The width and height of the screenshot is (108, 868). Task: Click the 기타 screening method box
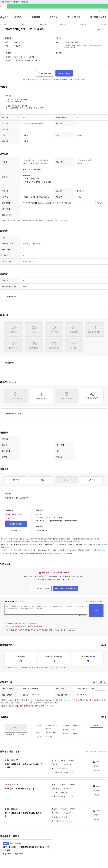click(92, 480)
